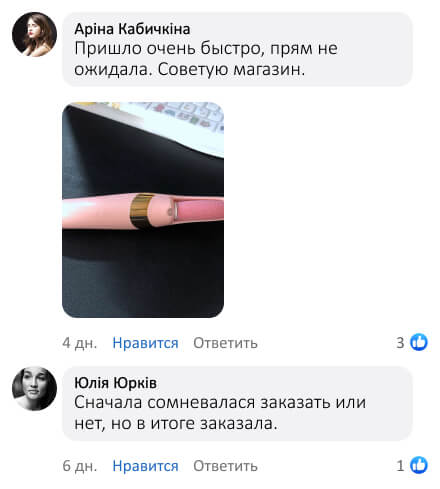The height and width of the screenshot is (489, 440).
Task: Like Юлія's comment with Нравится
Action: coord(145,466)
